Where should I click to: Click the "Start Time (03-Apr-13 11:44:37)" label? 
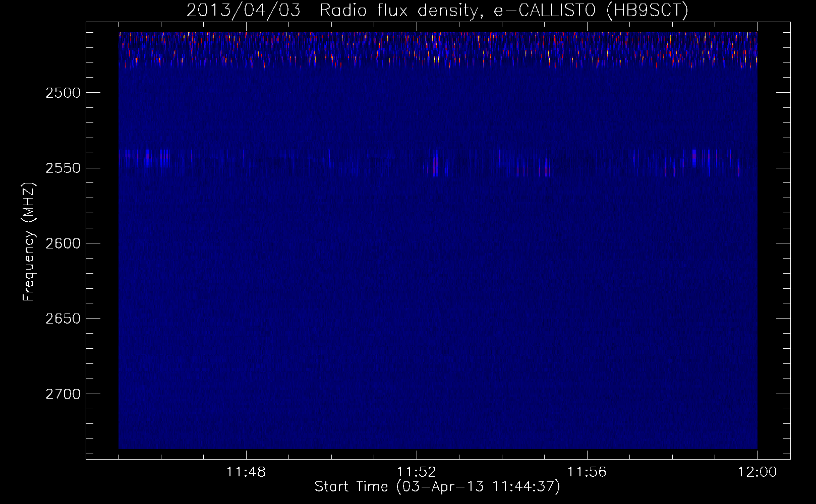(x=437, y=487)
